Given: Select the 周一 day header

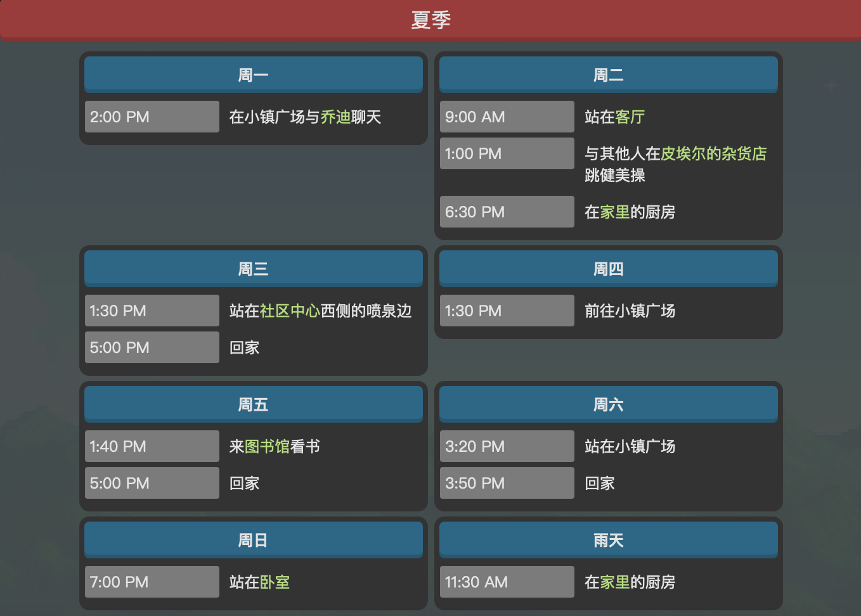Looking at the screenshot, I should [x=254, y=75].
